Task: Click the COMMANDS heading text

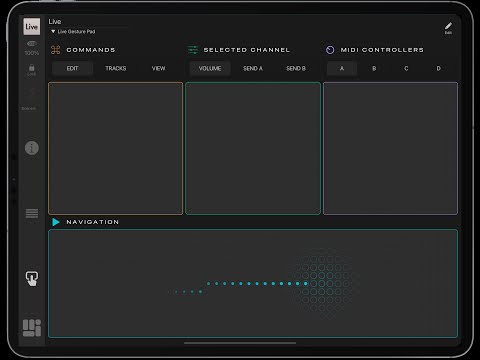Action: (91, 50)
